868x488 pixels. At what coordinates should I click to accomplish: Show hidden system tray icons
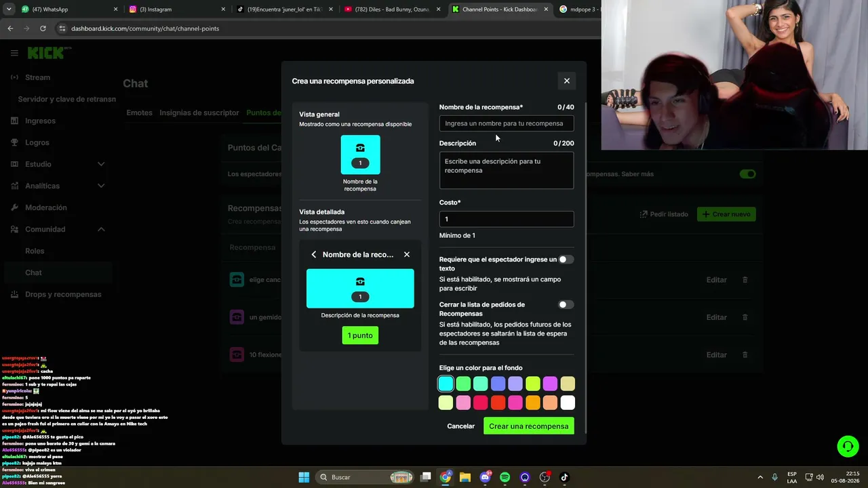tap(759, 477)
